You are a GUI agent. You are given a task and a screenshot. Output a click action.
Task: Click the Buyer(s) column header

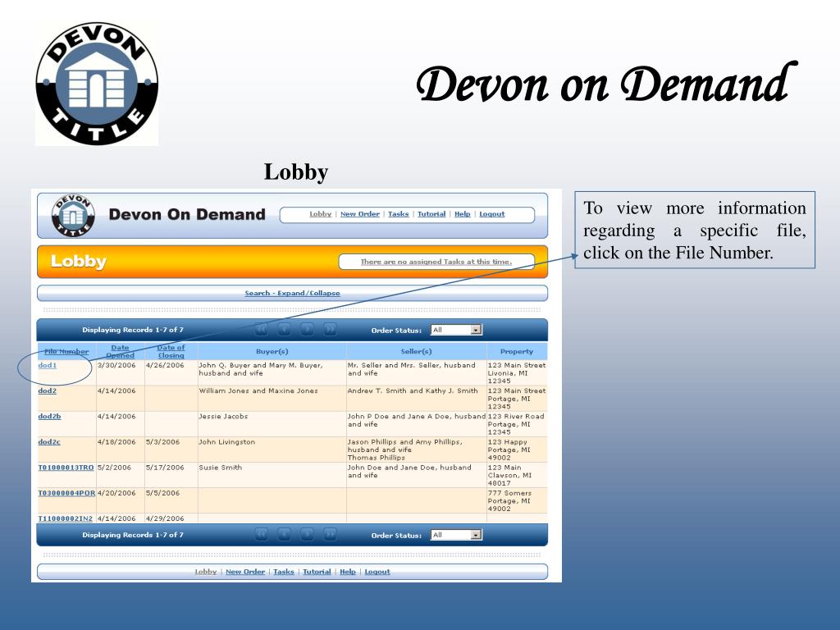coord(272,351)
